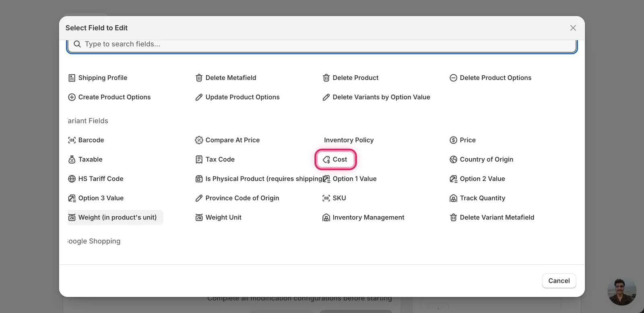Click the Update Product Options pencil icon
This screenshot has height=313, width=644.
(x=199, y=97)
